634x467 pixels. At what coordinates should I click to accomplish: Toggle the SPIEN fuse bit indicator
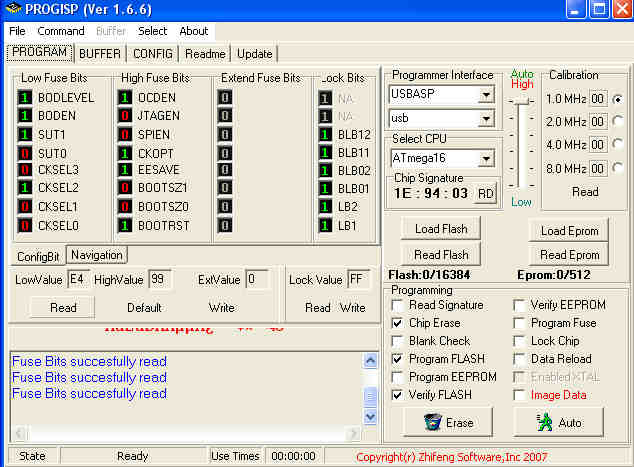pos(125,134)
